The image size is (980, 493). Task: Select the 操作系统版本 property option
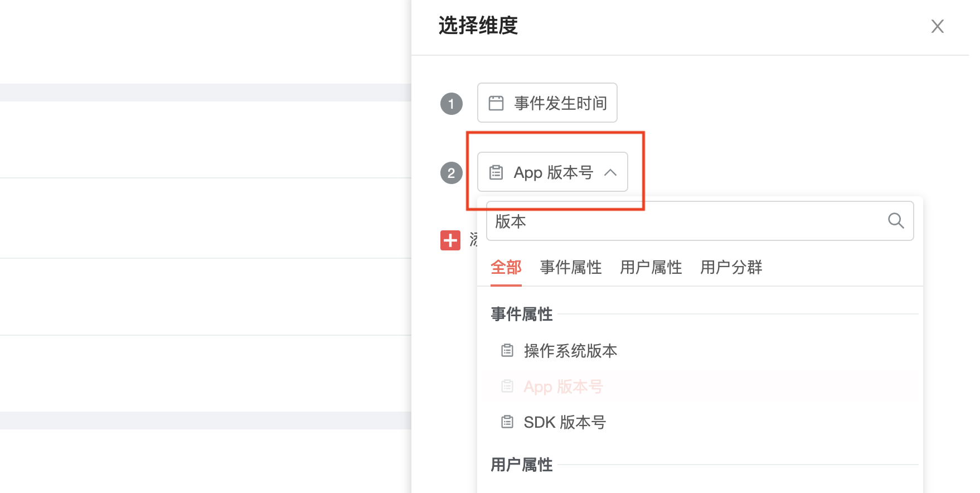tap(700, 351)
